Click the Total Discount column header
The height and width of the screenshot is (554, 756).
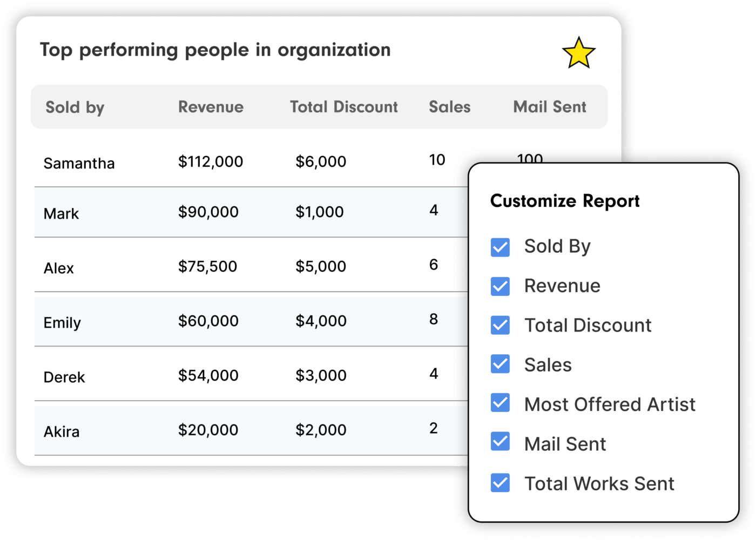(344, 107)
